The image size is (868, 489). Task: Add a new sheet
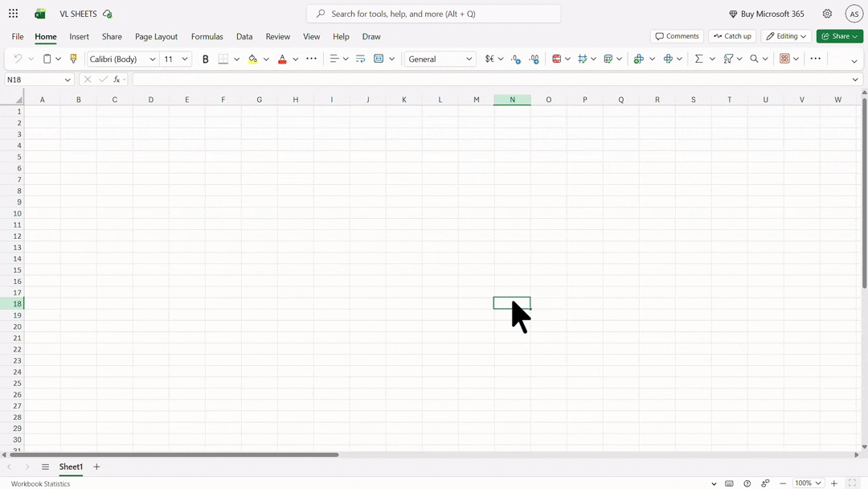coord(96,466)
